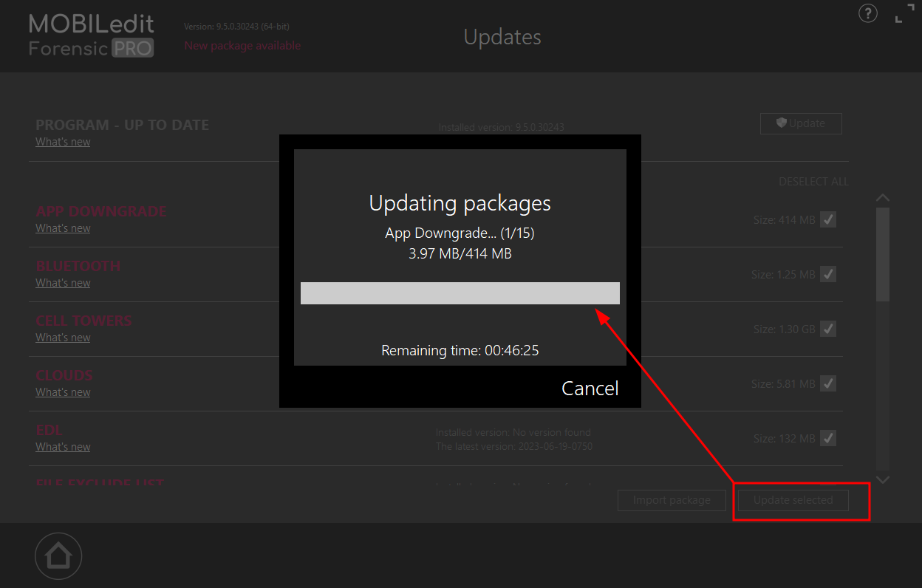This screenshot has width=922, height=588.
Task: Click the shield Update program button
Action: pyautogui.click(x=801, y=123)
